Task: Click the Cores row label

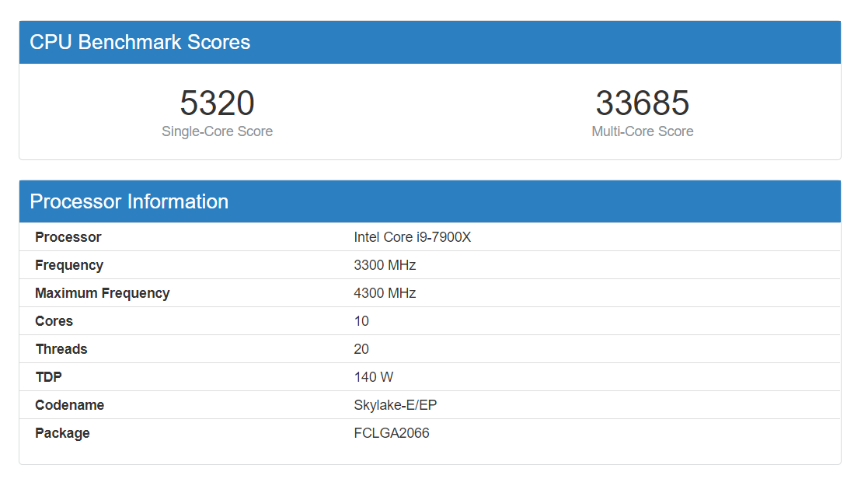Action: [54, 321]
